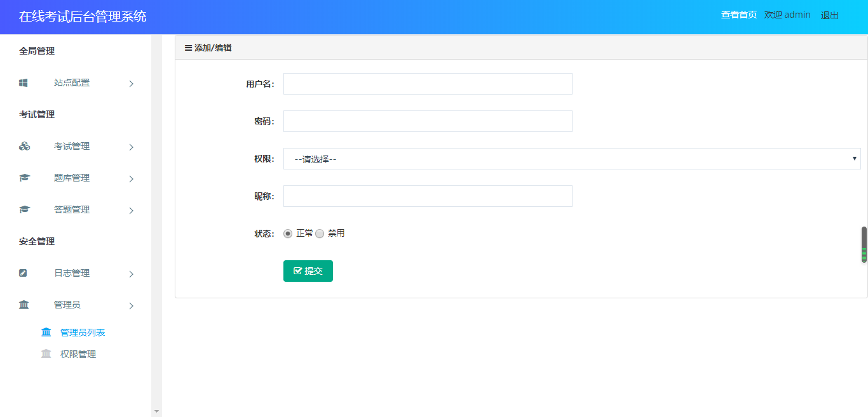Click the 安全管理 section heading
868x417 pixels.
tap(37, 241)
